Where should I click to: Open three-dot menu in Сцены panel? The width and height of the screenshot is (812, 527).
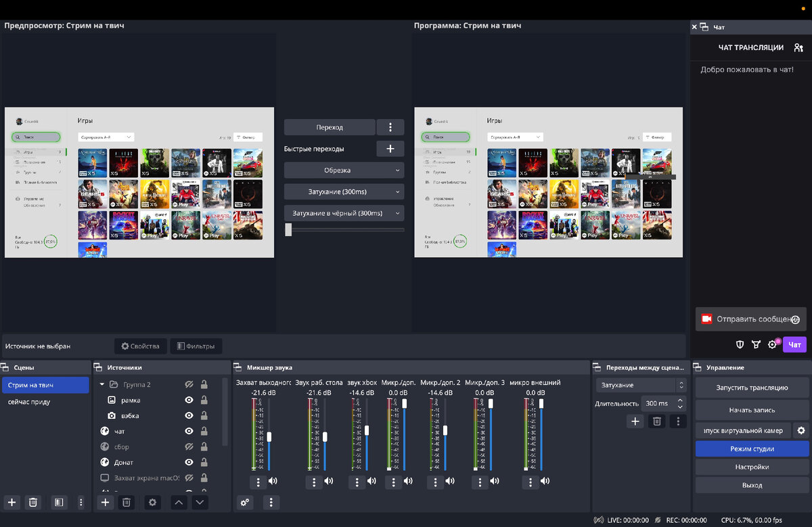point(81,502)
